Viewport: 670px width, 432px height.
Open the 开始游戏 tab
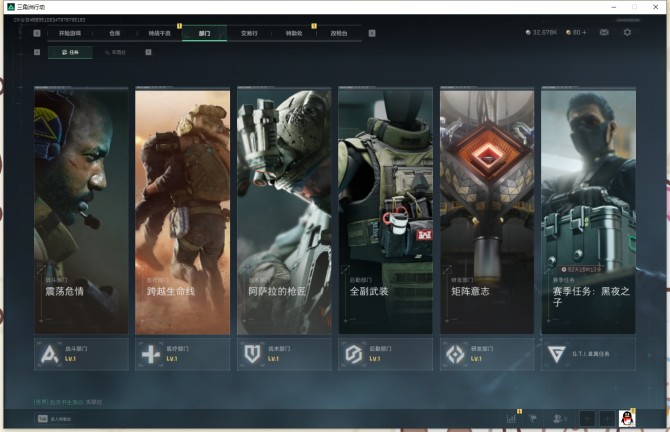[x=70, y=33]
